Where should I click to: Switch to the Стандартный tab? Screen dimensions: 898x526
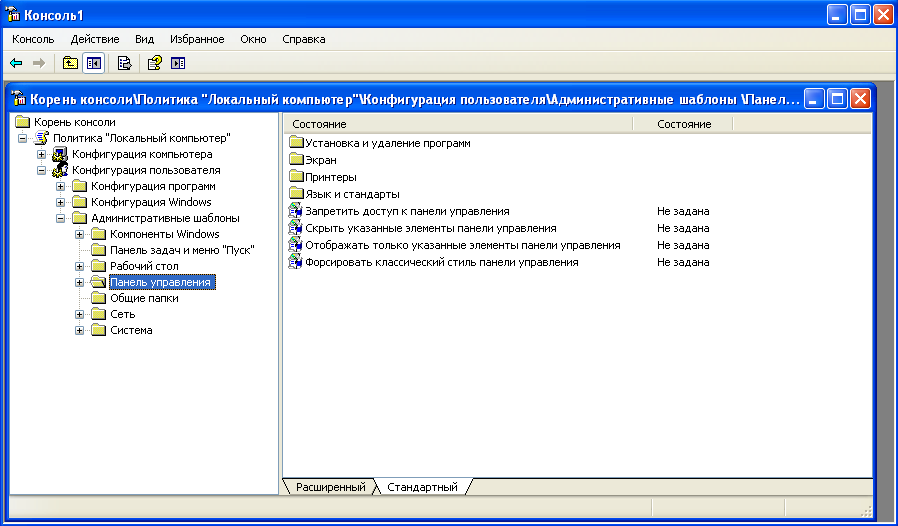coord(422,487)
